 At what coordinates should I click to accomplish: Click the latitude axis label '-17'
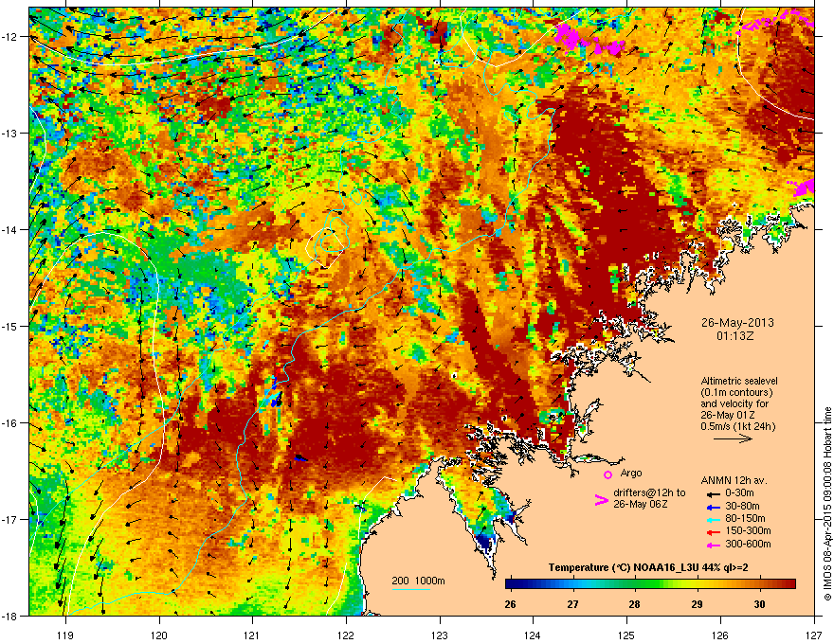(x=9, y=519)
